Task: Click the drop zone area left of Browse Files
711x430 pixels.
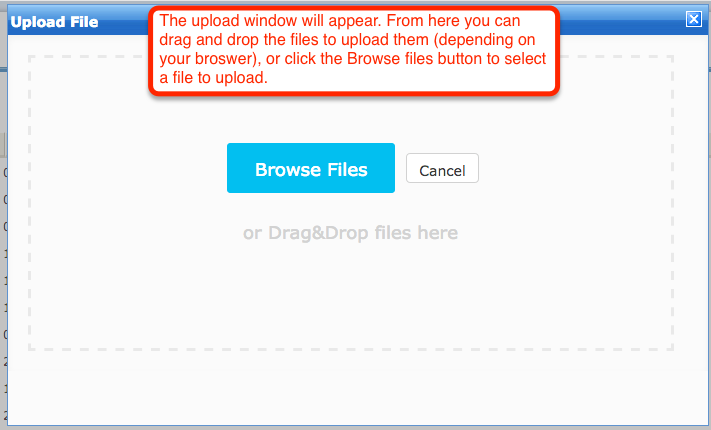Action: pyautogui.click(x=128, y=168)
